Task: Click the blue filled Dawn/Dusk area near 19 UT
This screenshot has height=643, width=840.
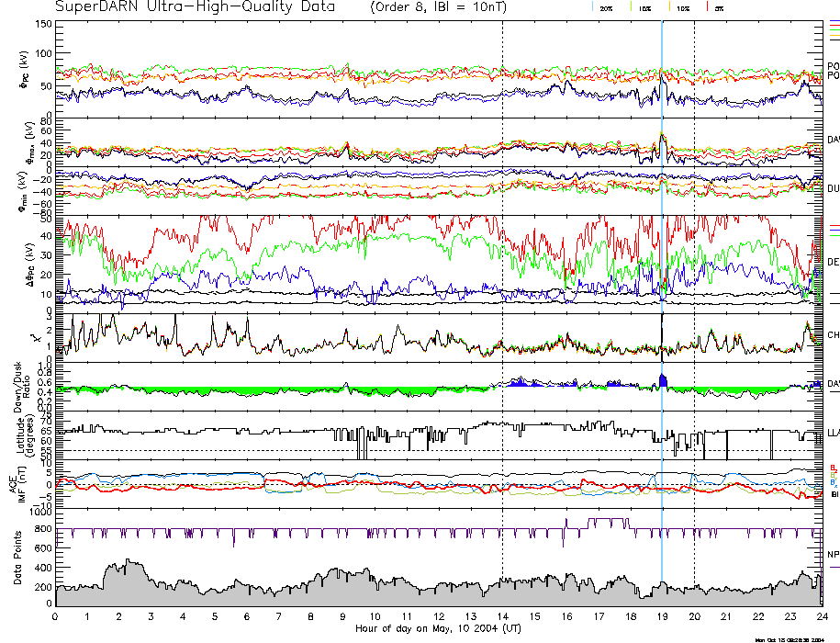Action: click(663, 381)
